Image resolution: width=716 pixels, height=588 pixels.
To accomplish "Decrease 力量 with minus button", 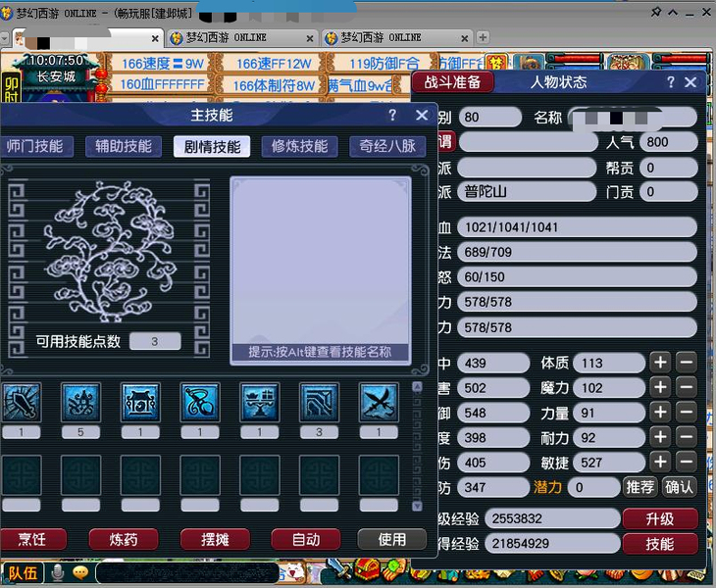I will point(687,413).
